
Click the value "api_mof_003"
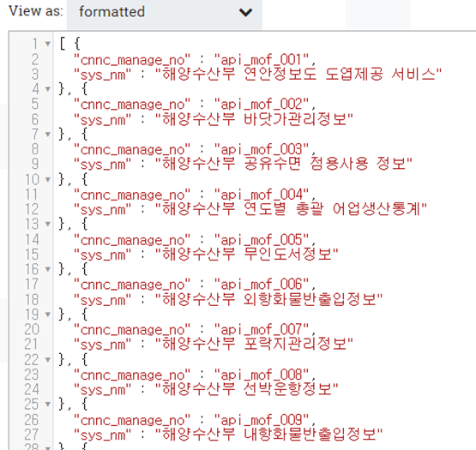[x=262, y=150]
